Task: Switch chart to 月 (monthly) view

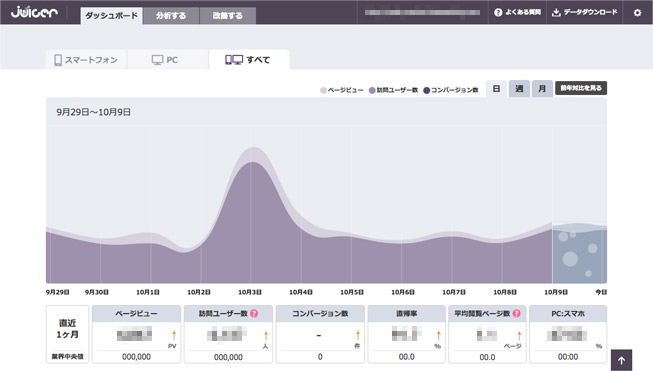Action: pyautogui.click(x=542, y=89)
